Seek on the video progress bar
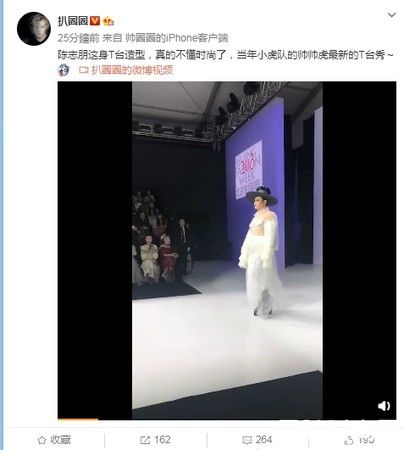The height and width of the screenshot is (450, 404). pyautogui.click(x=227, y=419)
